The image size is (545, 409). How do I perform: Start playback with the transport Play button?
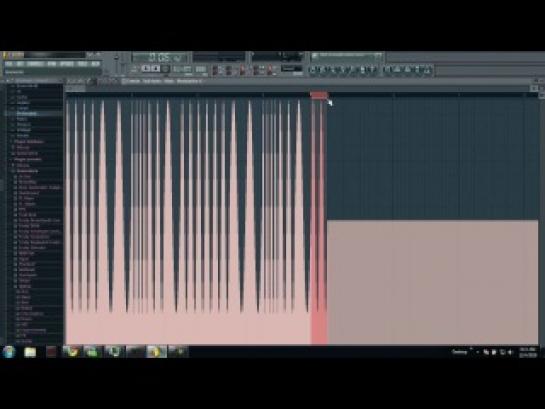146,68
